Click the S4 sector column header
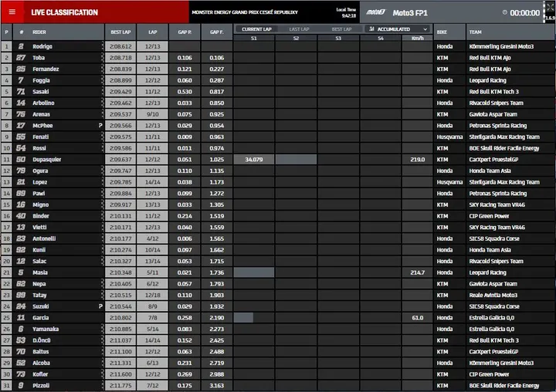This screenshot has width=556, height=392. (x=381, y=38)
